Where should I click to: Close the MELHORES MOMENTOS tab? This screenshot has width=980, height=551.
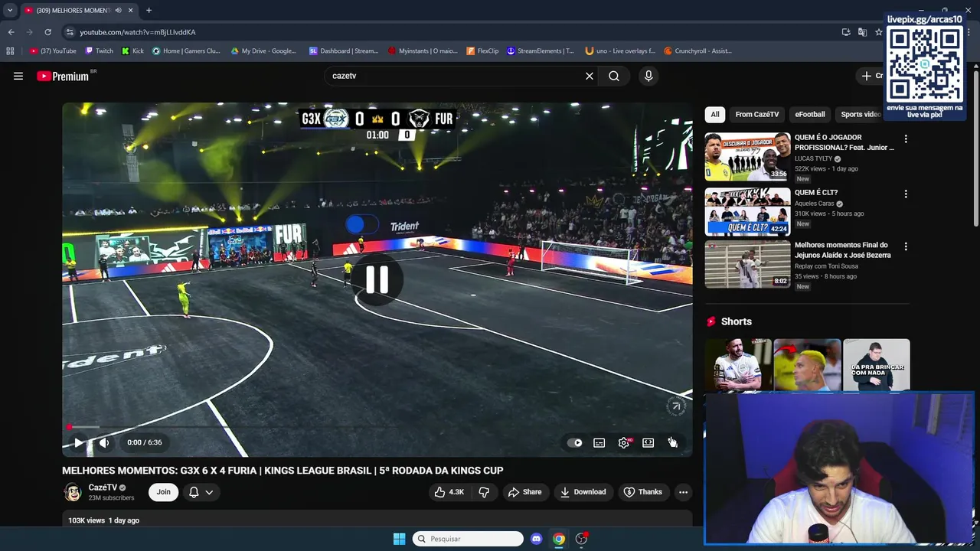pos(130,10)
